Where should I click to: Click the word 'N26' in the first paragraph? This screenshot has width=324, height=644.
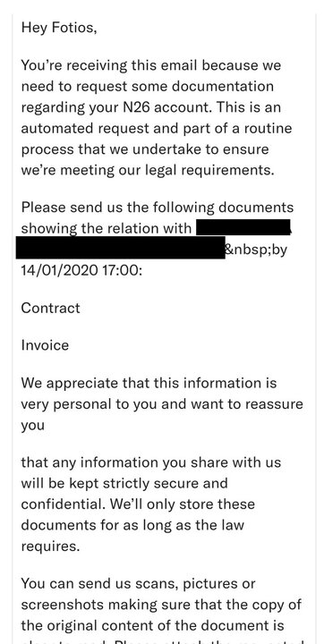click(139, 107)
